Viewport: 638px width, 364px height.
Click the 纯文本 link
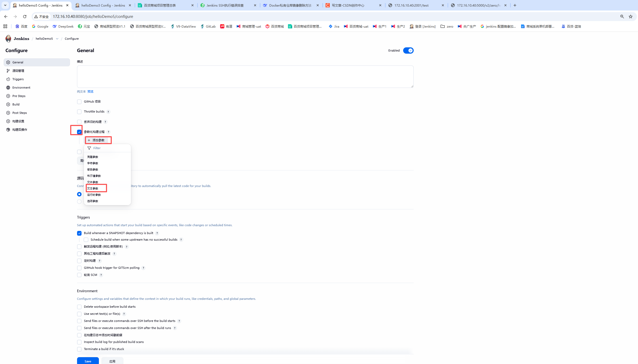pos(81,92)
